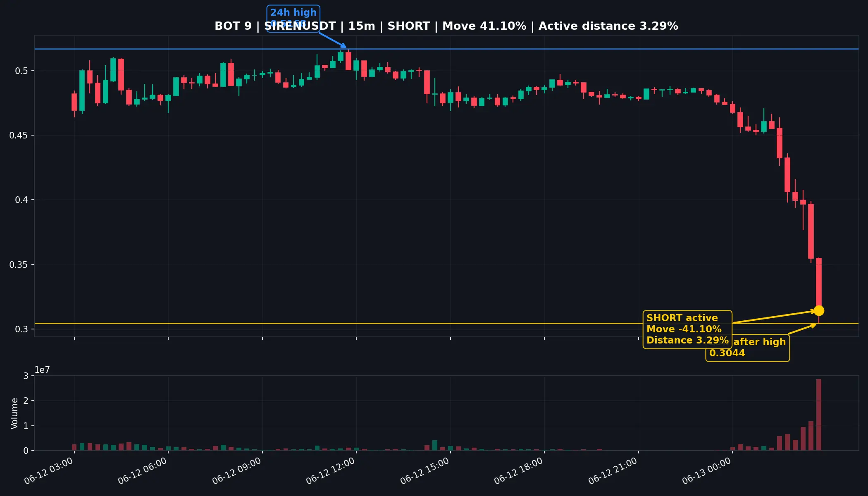The image size is (868, 496).
Task: Click the 0.45 price axis label
Action: click(x=19, y=136)
